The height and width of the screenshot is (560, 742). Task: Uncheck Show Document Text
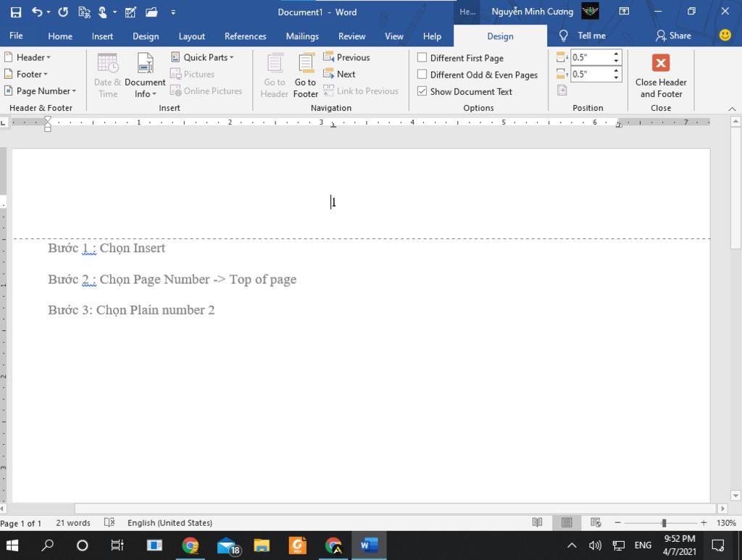coord(422,91)
